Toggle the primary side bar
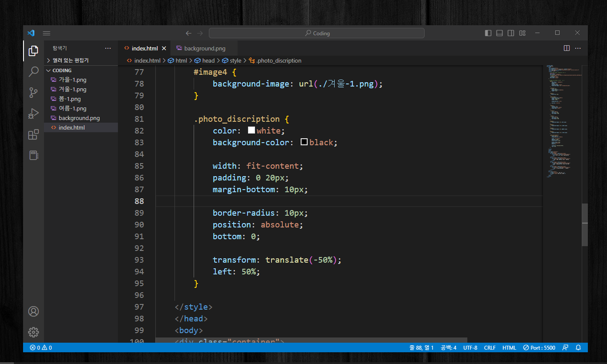 [x=488, y=33]
